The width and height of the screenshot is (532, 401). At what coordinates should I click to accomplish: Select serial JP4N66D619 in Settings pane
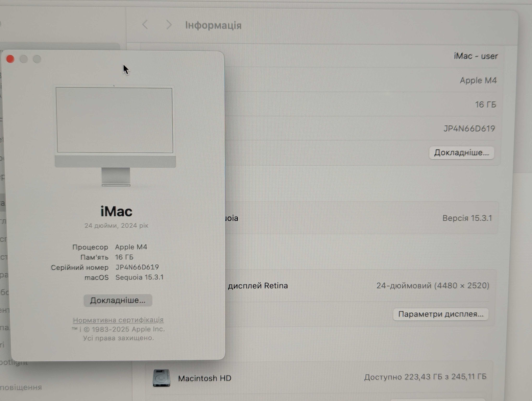[x=469, y=129]
